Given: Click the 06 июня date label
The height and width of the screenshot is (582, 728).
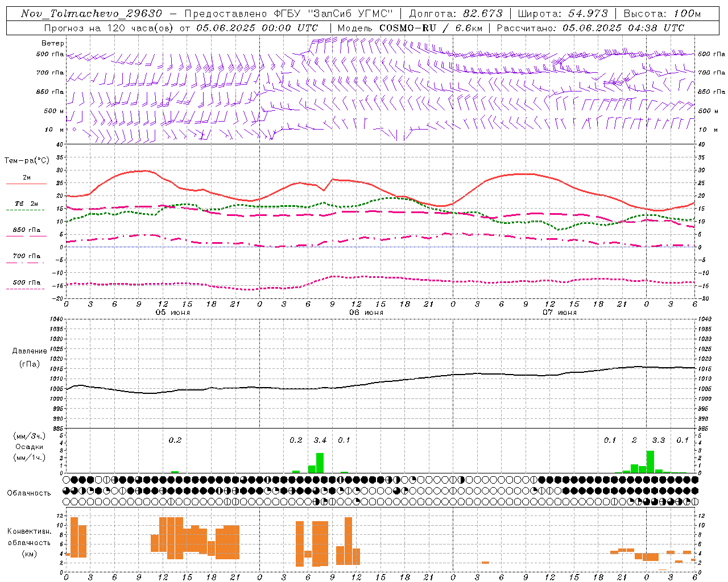Looking at the screenshot, I should pos(366,313).
